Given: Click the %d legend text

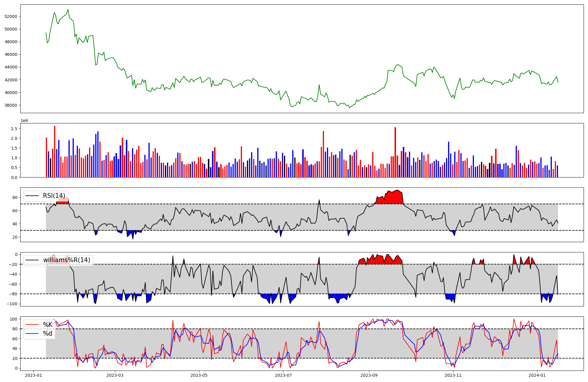Looking at the screenshot, I should 48,334.
